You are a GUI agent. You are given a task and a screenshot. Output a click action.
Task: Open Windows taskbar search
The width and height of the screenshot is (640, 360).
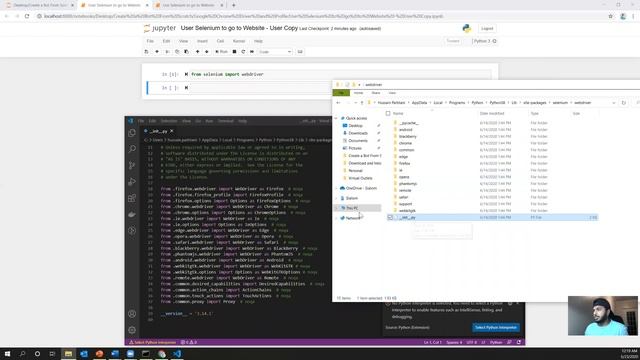point(22,354)
